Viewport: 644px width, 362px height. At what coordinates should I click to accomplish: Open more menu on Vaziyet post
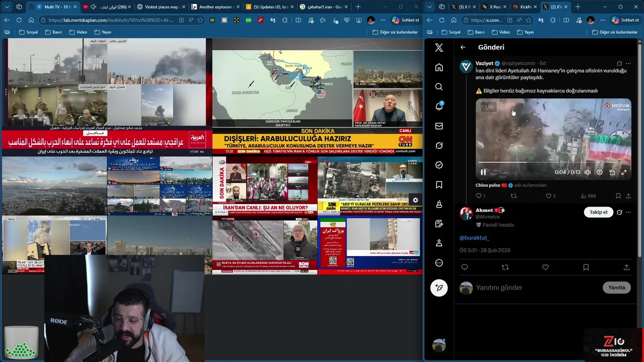point(628,63)
